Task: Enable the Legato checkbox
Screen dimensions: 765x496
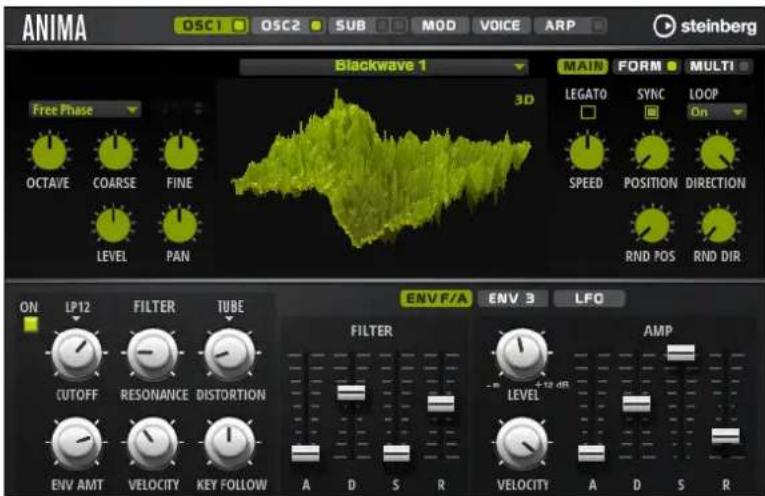Action: click(588, 113)
